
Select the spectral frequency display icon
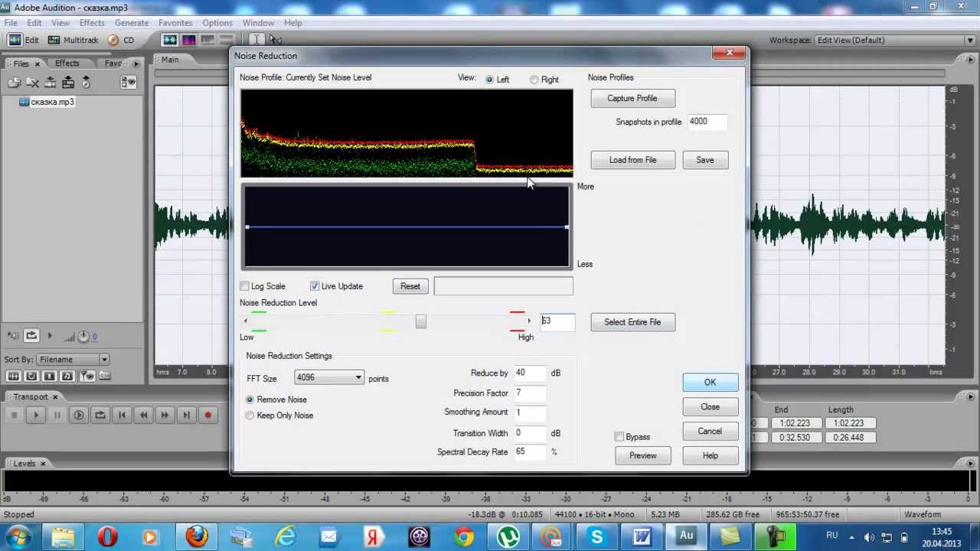click(x=188, y=40)
